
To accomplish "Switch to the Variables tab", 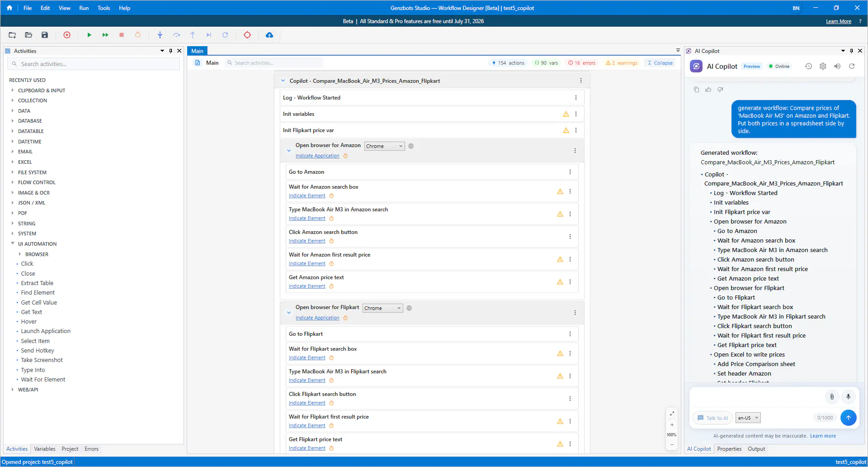I will coord(45,449).
